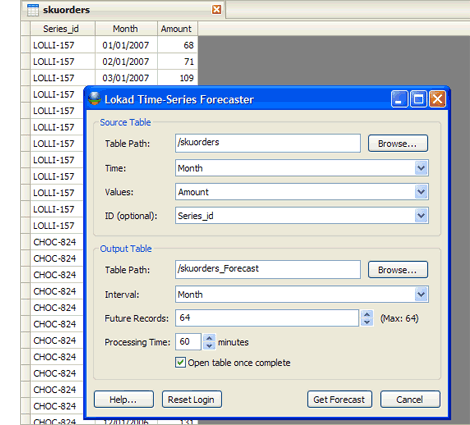Select Amount cell with value 68
Image resolution: width=470 pixels, height=425 pixels.
click(177, 45)
